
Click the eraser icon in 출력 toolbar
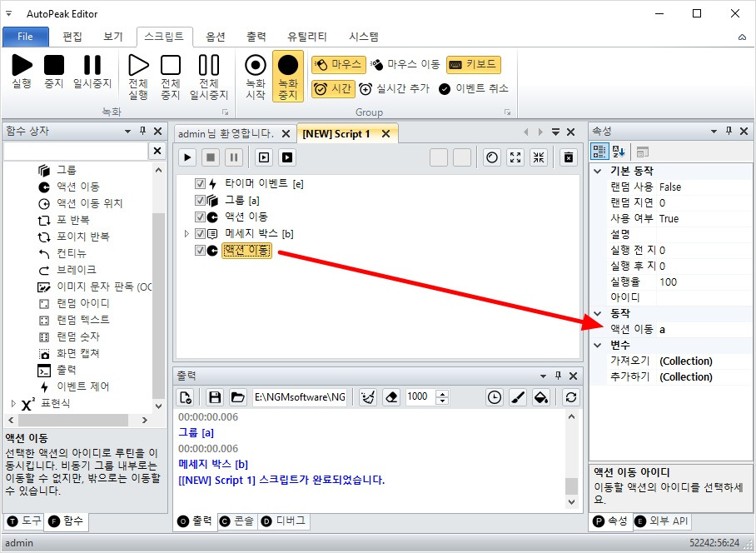(x=391, y=397)
